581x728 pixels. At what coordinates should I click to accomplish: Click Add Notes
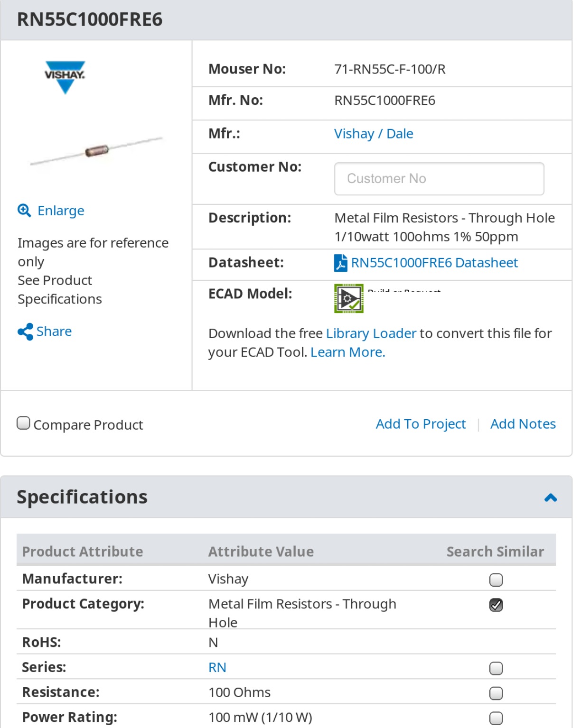(523, 424)
